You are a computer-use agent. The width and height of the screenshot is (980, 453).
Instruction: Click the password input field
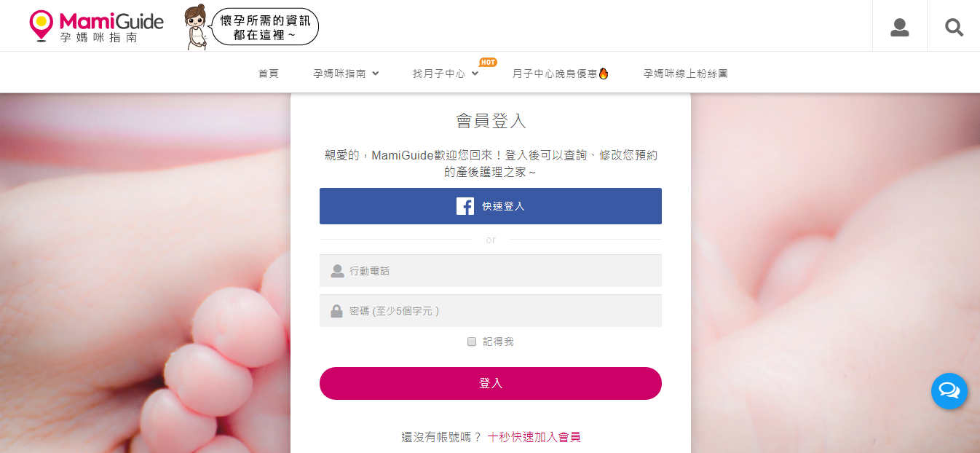[491, 310]
